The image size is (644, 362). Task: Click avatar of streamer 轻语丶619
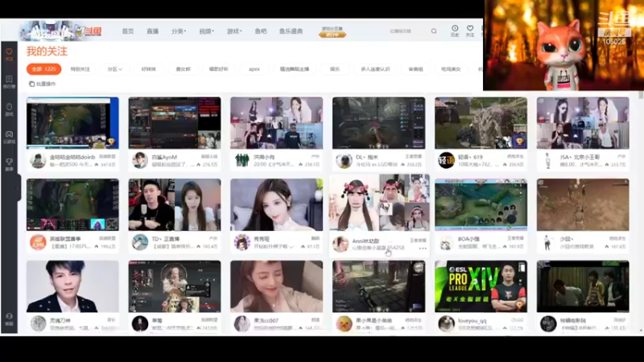click(x=446, y=160)
